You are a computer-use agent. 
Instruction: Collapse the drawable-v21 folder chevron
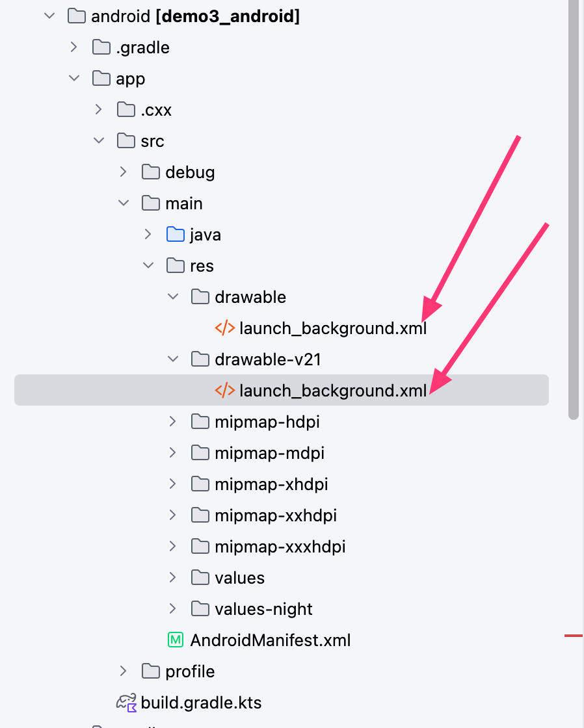pos(173,359)
